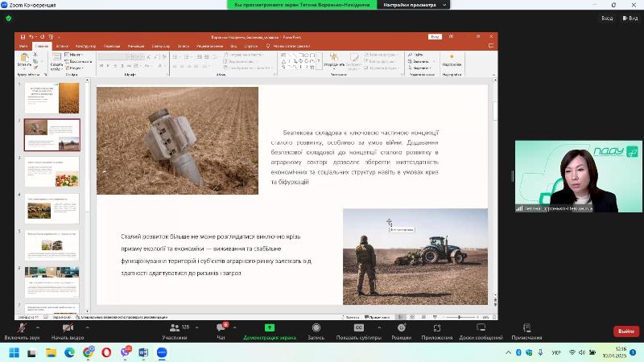Image resolution: width=644 pixels, height=362 pixels.
Task: Click the red Выйти leave button
Action: tap(625, 331)
